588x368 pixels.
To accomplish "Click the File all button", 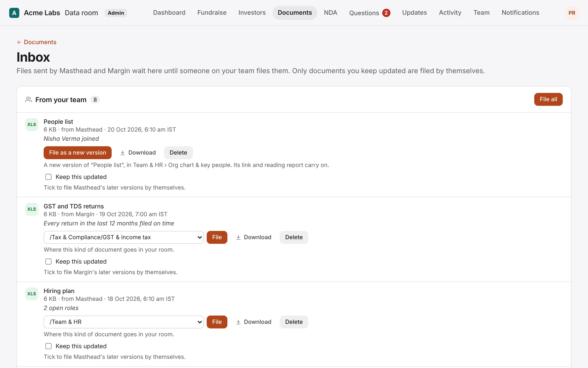I will [x=548, y=99].
